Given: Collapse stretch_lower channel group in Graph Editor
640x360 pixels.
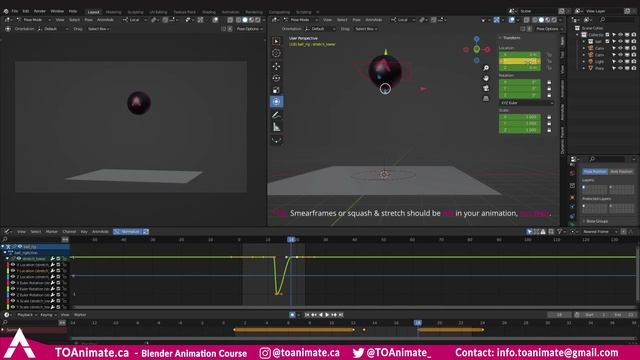Looking at the screenshot, I should pos(7,258).
